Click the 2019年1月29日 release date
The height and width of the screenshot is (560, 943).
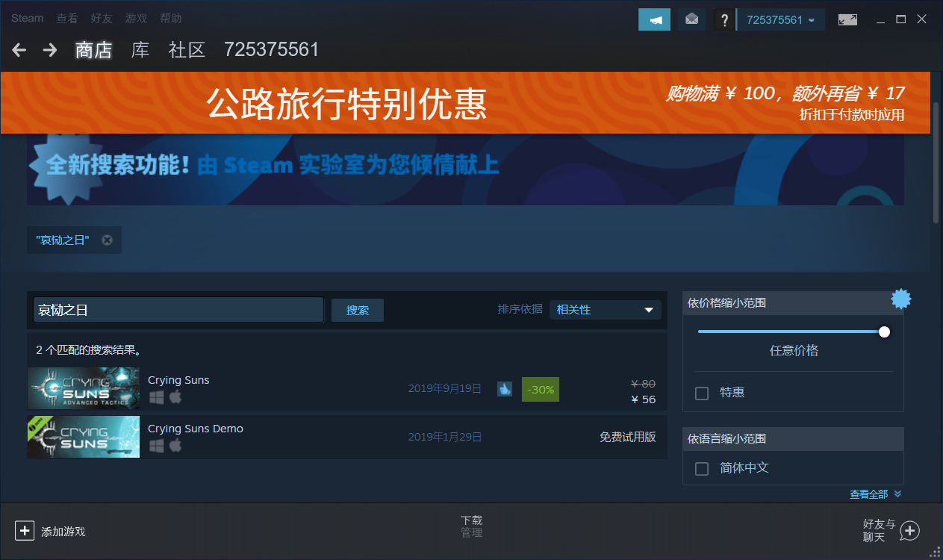(445, 437)
